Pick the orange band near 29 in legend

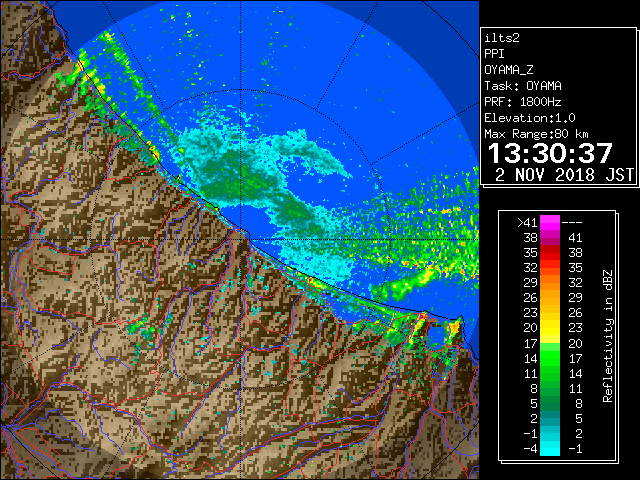point(550,283)
